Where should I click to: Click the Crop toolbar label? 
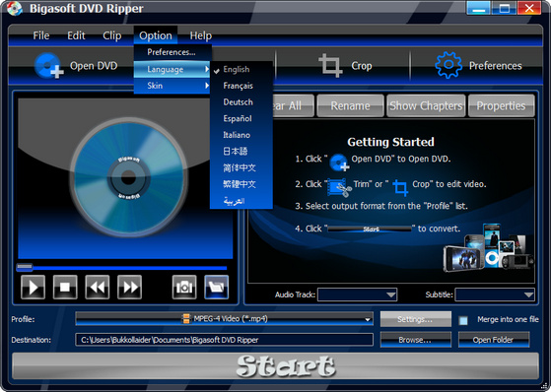click(x=361, y=66)
